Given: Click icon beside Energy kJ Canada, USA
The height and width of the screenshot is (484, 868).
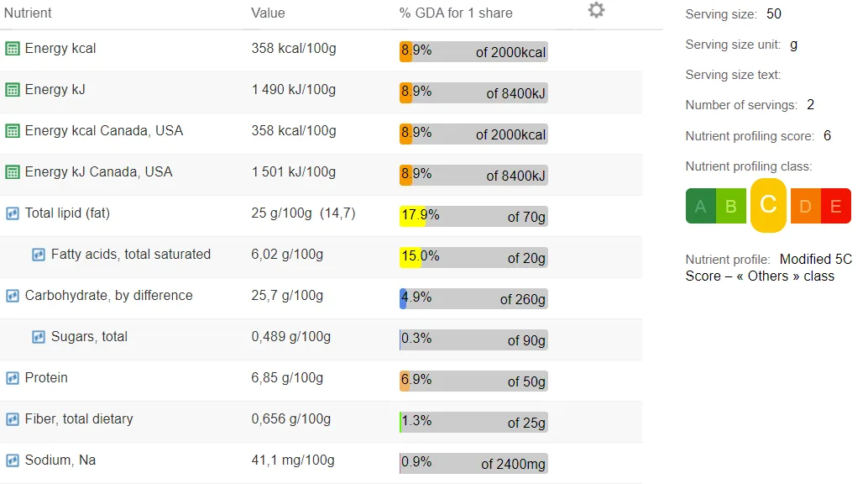Looking at the screenshot, I should coord(13,172).
